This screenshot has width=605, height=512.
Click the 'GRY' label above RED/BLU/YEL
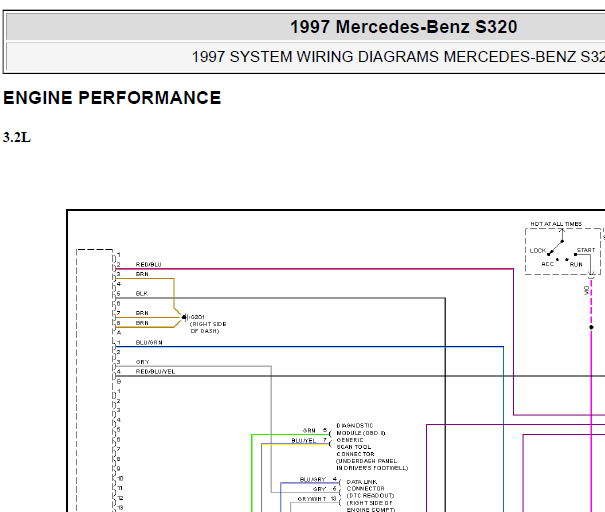142,362
